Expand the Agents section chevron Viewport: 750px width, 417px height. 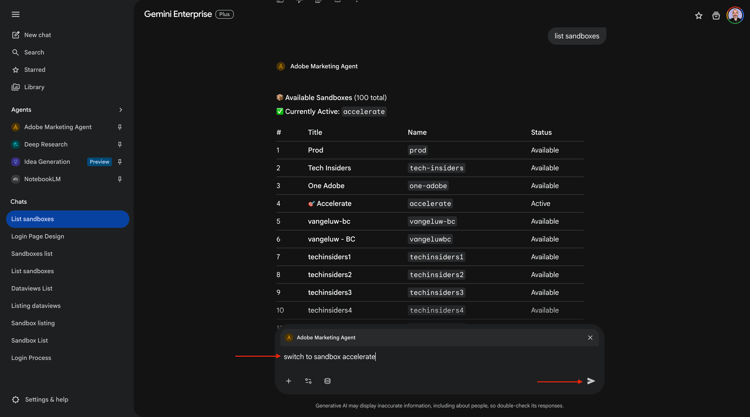tap(121, 110)
